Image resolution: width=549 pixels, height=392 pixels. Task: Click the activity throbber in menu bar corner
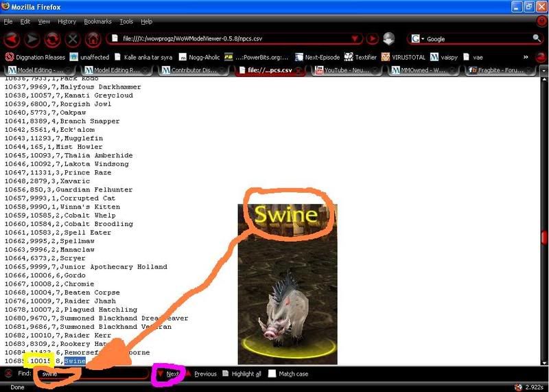[x=541, y=22]
